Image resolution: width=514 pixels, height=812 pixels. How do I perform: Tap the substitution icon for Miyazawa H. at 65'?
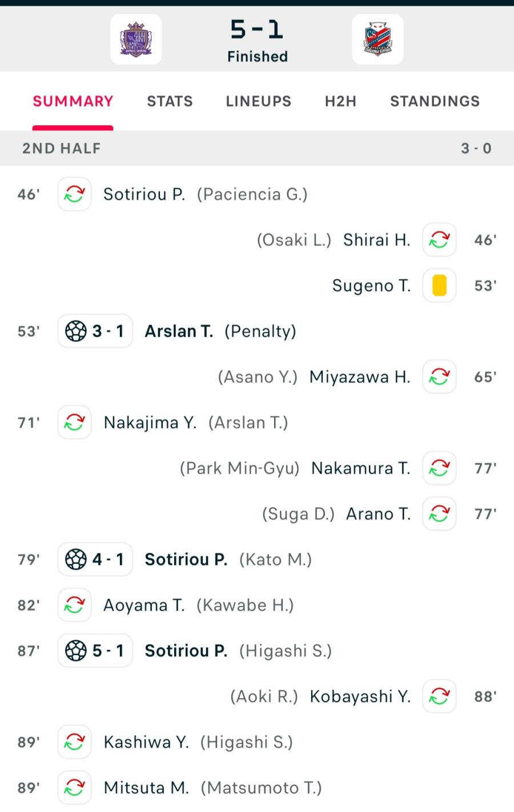point(439,377)
